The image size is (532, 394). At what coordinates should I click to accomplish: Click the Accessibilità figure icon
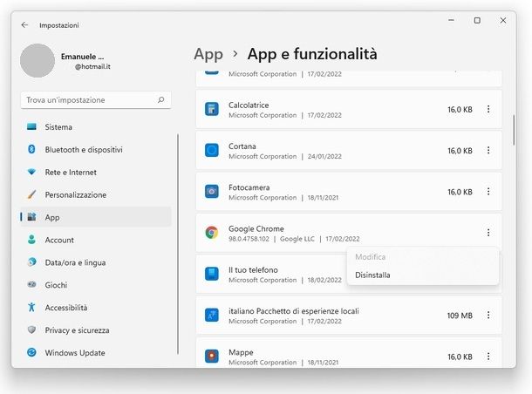tap(31, 307)
